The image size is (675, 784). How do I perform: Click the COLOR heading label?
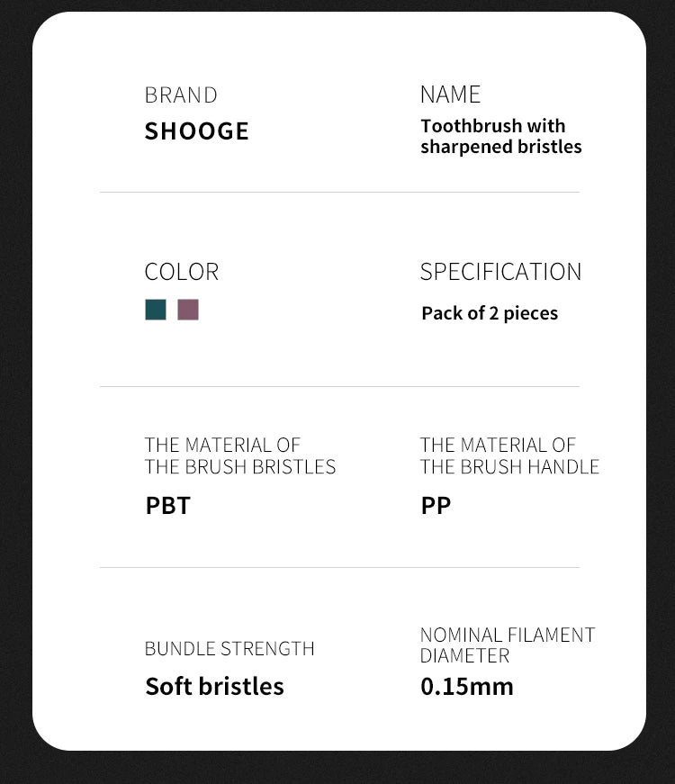pos(182,272)
